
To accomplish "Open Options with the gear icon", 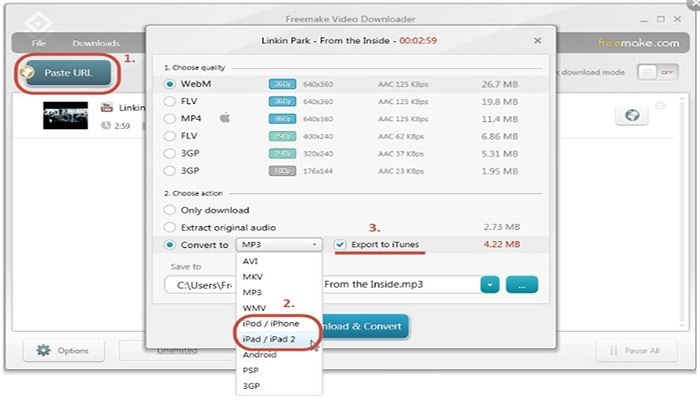I will pos(63,350).
